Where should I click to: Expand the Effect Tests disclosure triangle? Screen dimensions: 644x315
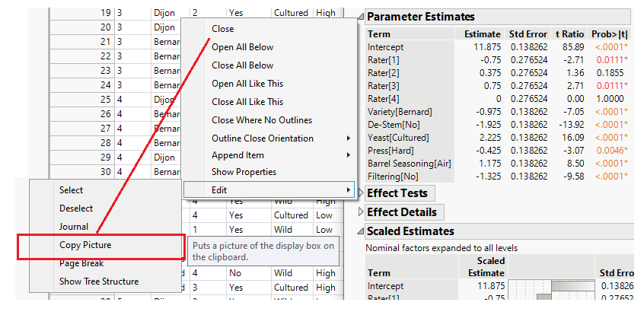tap(362, 193)
